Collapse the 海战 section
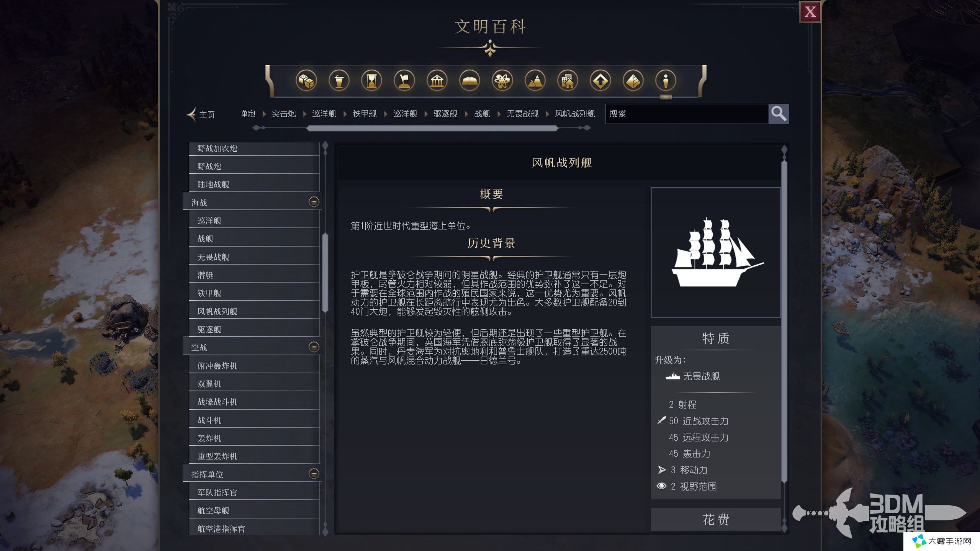Viewport: 980px width, 551px height. [x=314, y=202]
